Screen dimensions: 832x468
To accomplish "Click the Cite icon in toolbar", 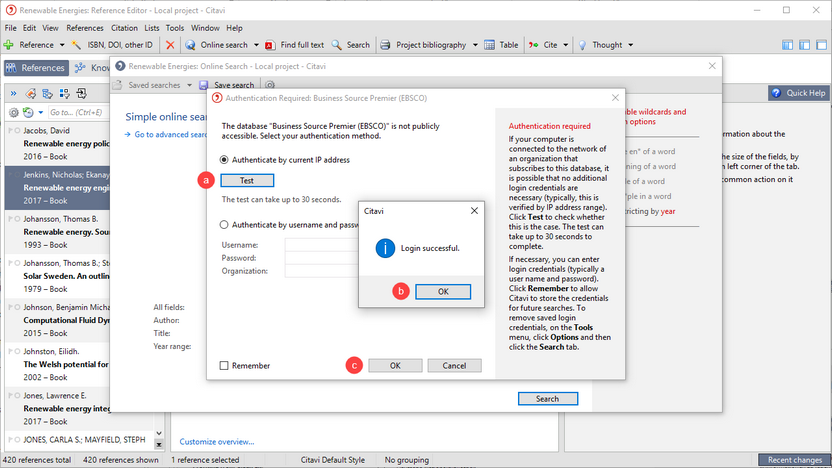I will (x=533, y=45).
